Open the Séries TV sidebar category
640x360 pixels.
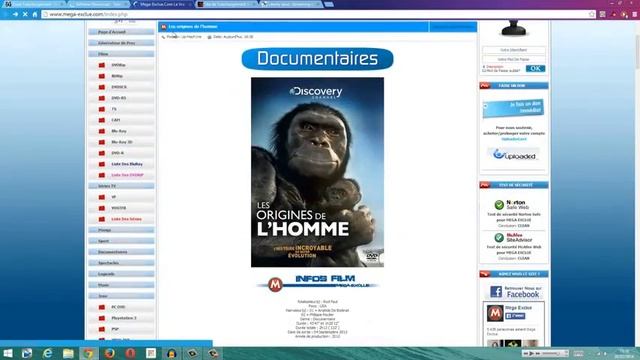pyautogui.click(x=121, y=186)
